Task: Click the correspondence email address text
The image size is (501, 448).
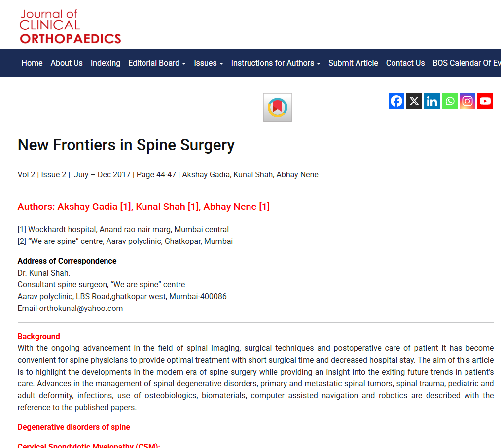Action: [x=70, y=309]
